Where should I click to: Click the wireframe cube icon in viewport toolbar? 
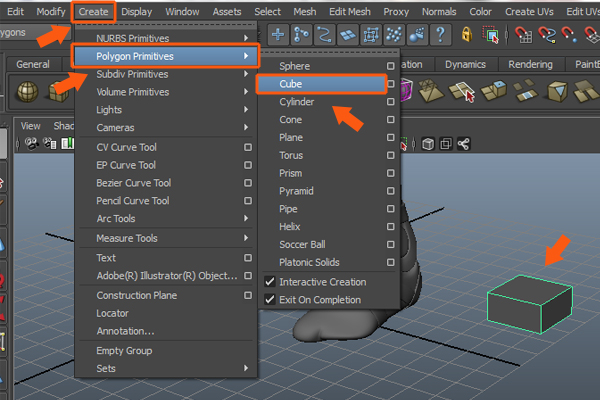pyautogui.click(x=428, y=143)
